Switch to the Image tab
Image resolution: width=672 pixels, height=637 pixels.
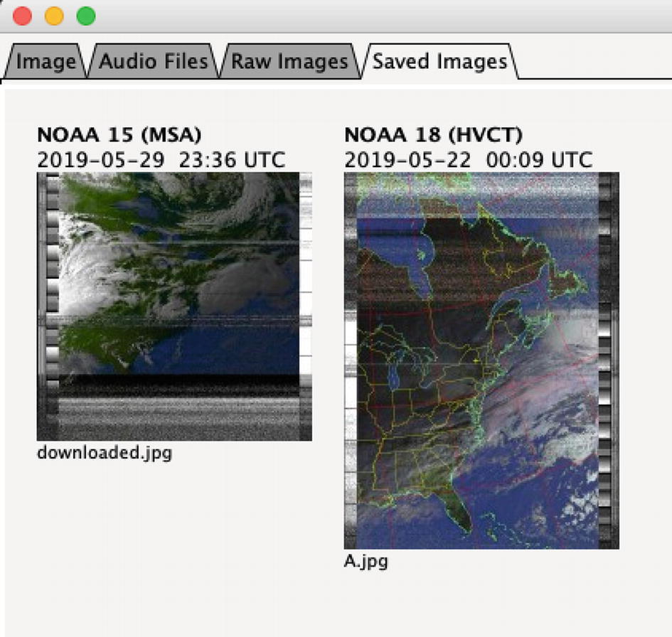click(x=46, y=61)
